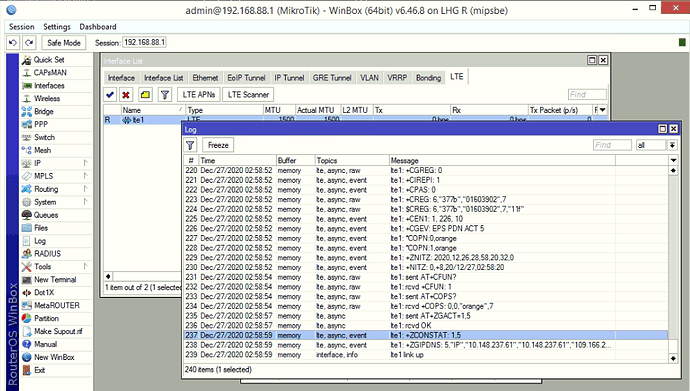
Task: Click the yellow comment note icon
Action: pyautogui.click(x=145, y=95)
